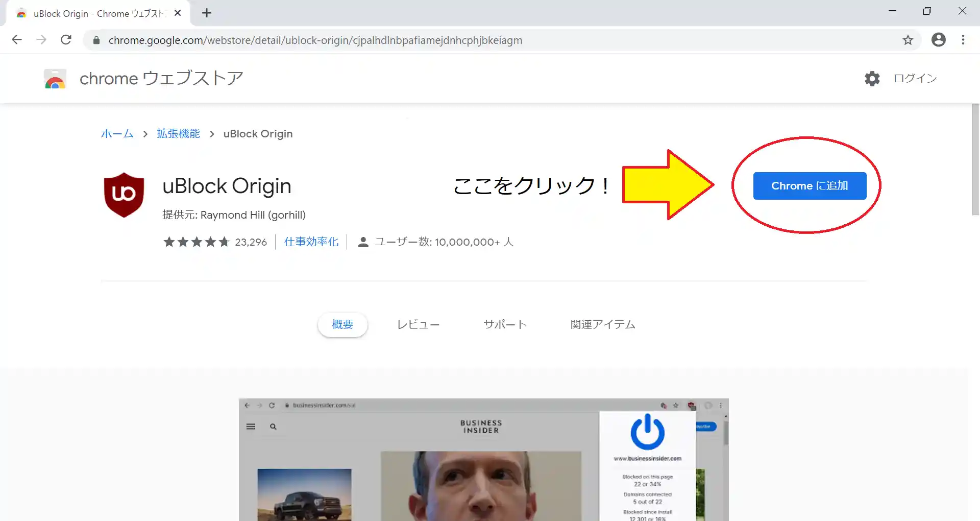Open a new tab with the plus button
The height and width of the screenshot is (521, 980).
207,13
